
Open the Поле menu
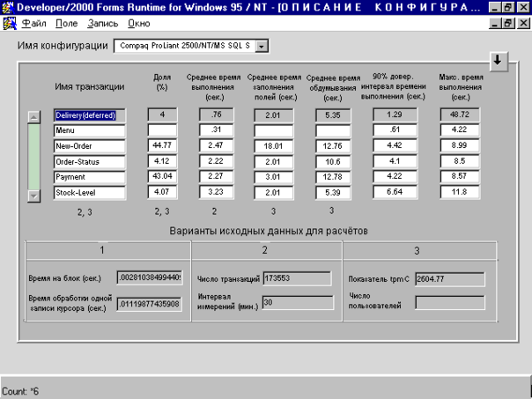pos(66,21)
